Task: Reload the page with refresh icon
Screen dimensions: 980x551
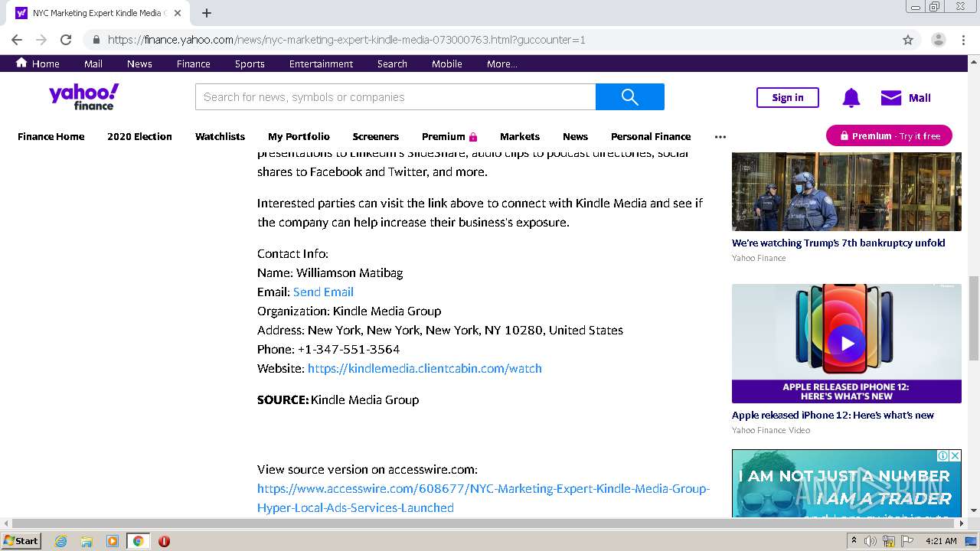Action: 66,40
